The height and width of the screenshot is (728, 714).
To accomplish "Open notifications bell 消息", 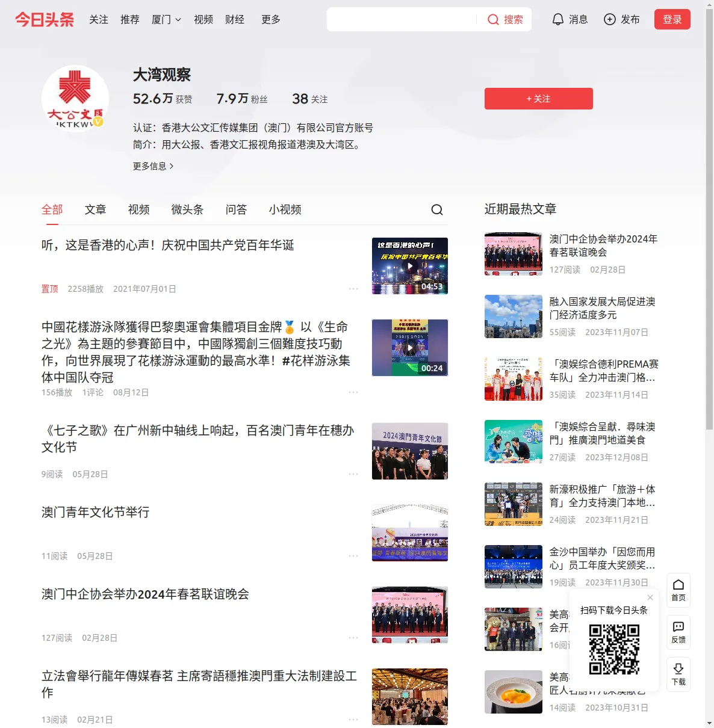I will 570,19.
